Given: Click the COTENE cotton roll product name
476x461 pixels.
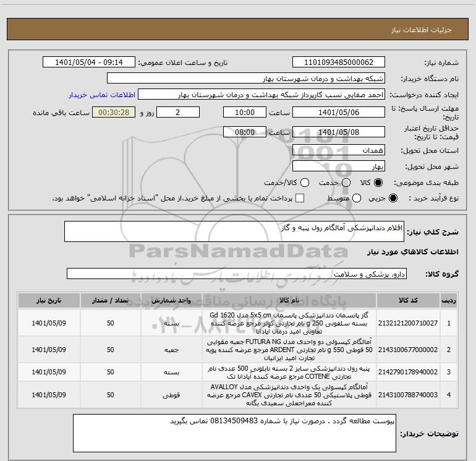Looking at the screenshot, I should (x=289, y=373).
